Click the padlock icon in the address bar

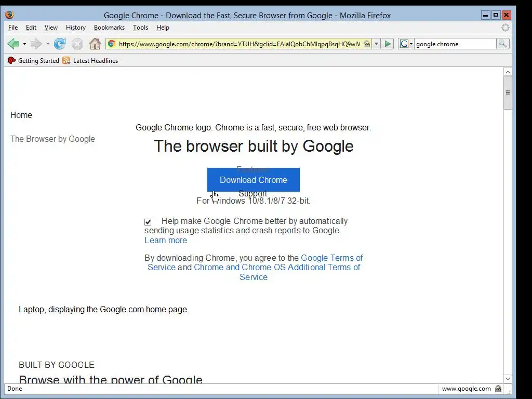pyautogui.click(x=367, y=44)
